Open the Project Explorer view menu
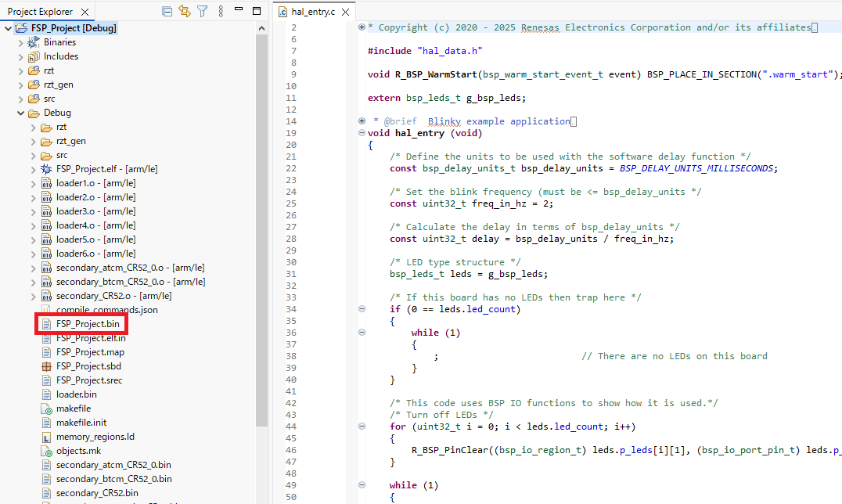The image size is (842, 504). [x=221, y=11]
